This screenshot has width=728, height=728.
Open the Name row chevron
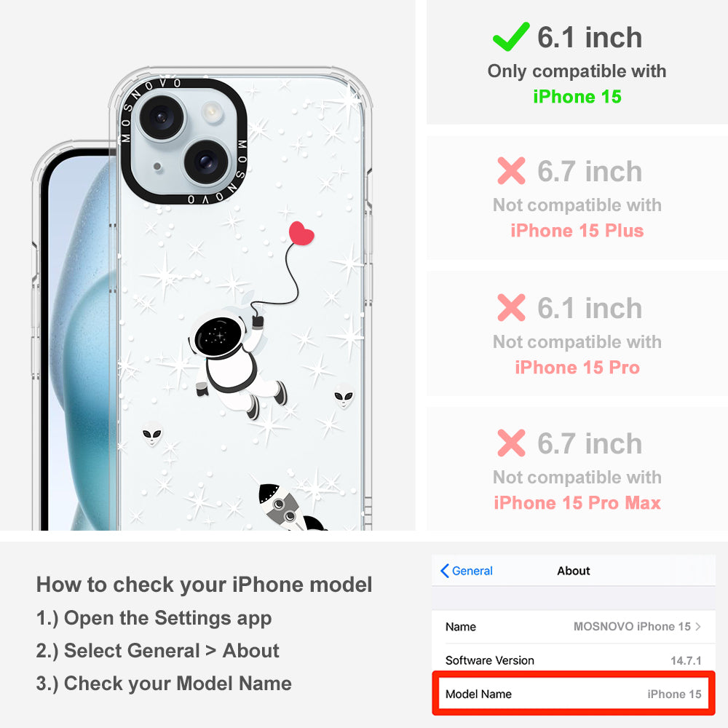698,626
